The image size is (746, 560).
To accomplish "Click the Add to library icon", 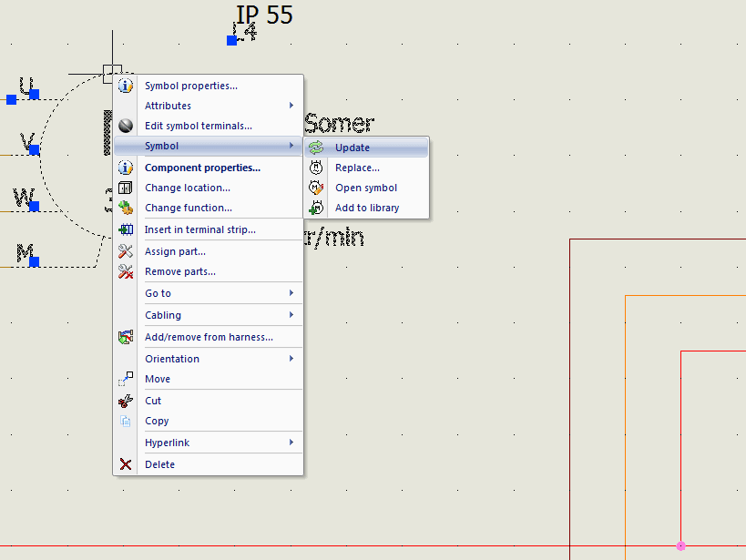I will click(316, 208).
